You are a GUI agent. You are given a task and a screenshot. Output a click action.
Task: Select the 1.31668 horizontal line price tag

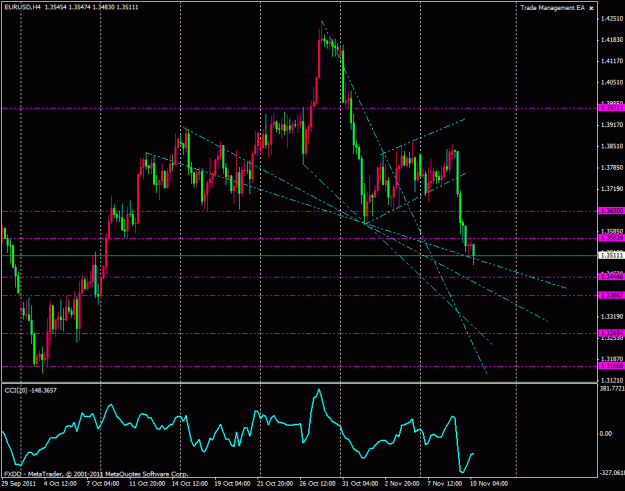coord(612,366)
